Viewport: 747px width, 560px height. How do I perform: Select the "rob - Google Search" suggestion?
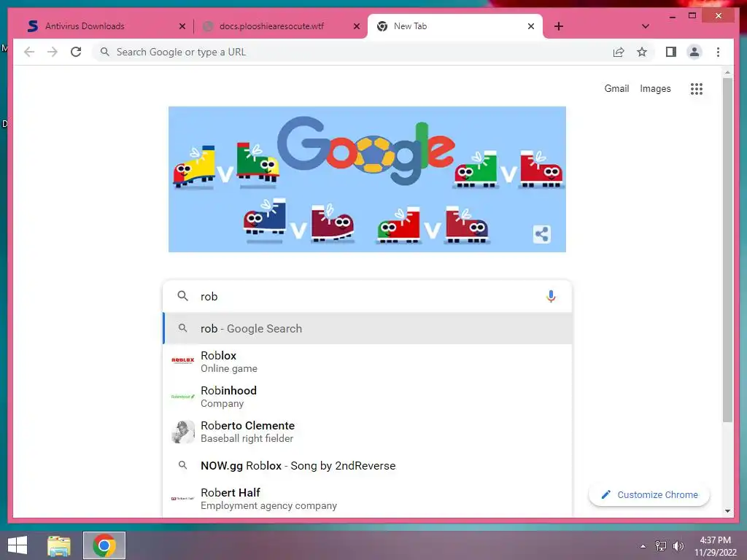point(368,329)
